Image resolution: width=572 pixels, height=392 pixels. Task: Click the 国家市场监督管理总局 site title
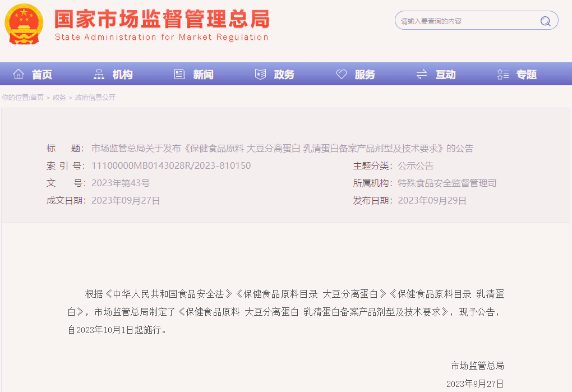coord(162,19)
